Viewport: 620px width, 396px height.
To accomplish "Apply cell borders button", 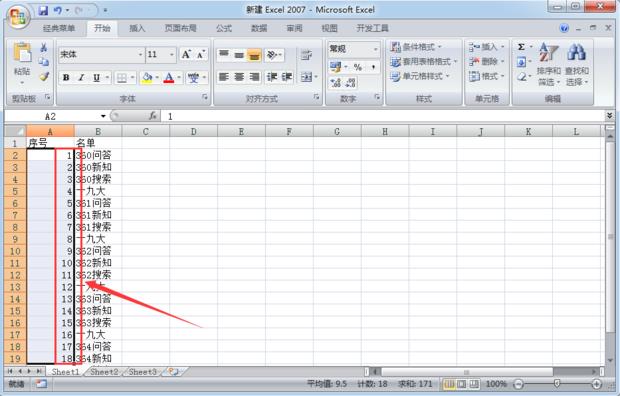I will [122, 78].
